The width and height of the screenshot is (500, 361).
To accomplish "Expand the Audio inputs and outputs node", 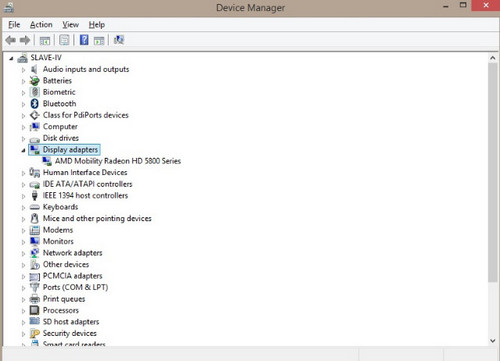I will pos(23,70).
